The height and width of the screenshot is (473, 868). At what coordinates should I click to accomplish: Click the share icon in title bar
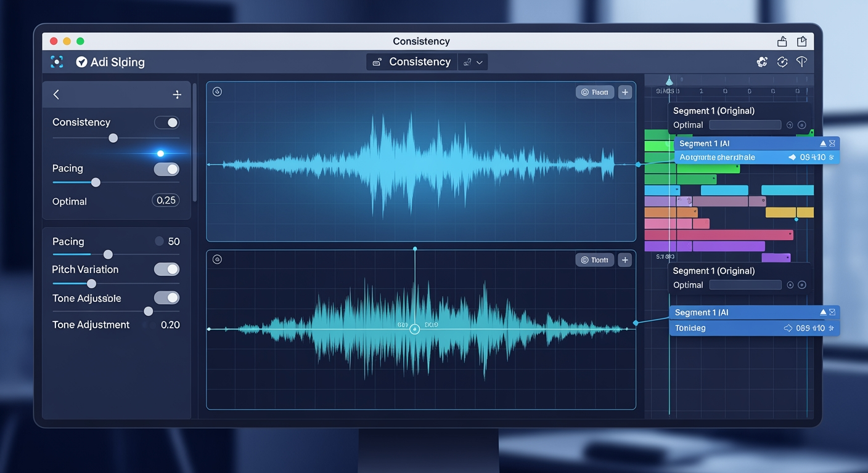pyautogui.click(x=782, y=41)
